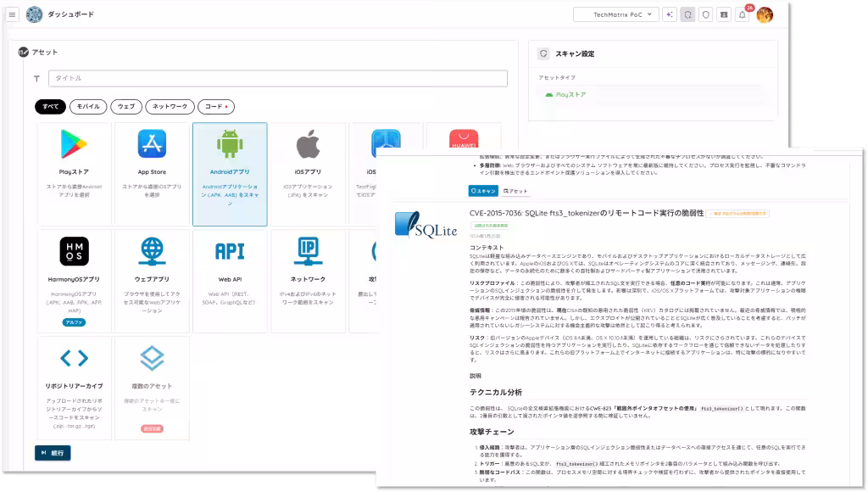The image size is (868, 492).
Task: Switch to the blue スキャン tab
Action: click(x=483, y=191)
